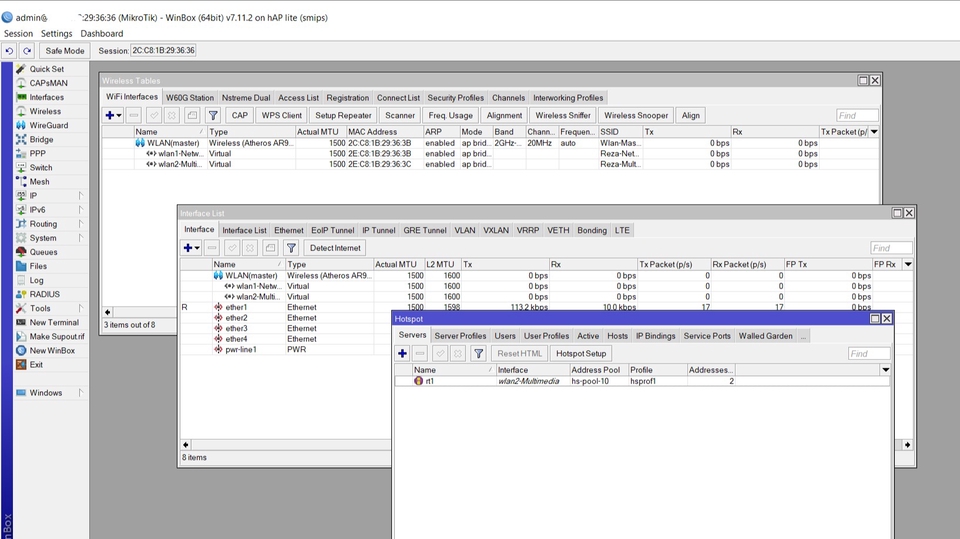The height and width of the screenshot is (539, 960).
Task: Click enable checkmark in Wireless Tables toolbar
Action: click(154, 115)
